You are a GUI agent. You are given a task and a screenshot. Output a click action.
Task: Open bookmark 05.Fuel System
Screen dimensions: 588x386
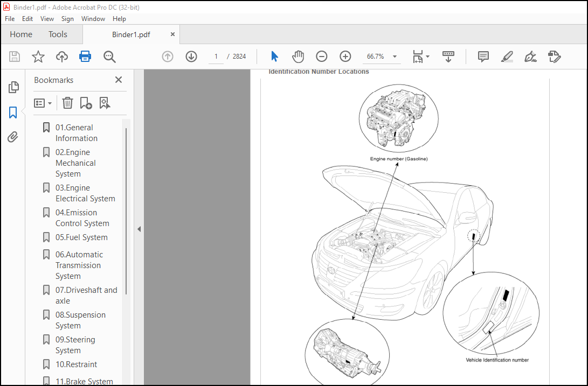coord(81,237)
